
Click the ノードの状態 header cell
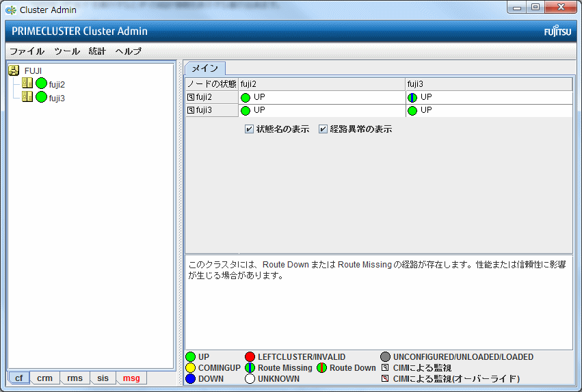[x=211, y=84]
